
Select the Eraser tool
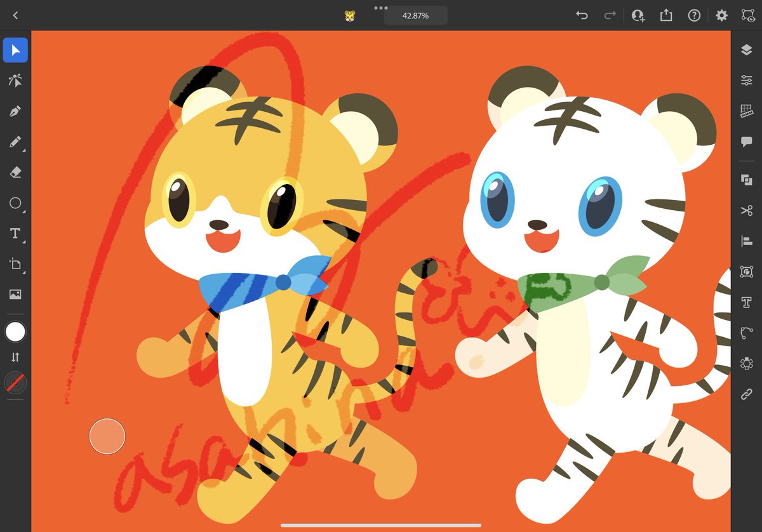pos(15,172)
